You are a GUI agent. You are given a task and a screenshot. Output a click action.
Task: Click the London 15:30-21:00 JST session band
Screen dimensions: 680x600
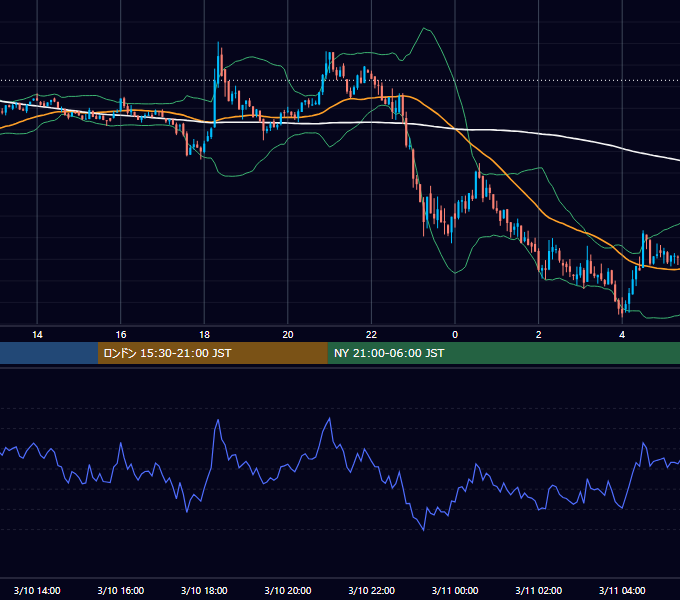pyautogui.click(x=212, y=353)
